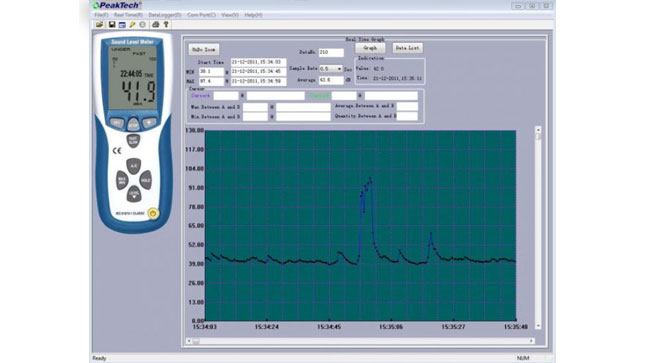Click the Quantity Between A and B field
Image resolution: width=650 pixels, height=363 pixels.
click(x=407, y=116)
